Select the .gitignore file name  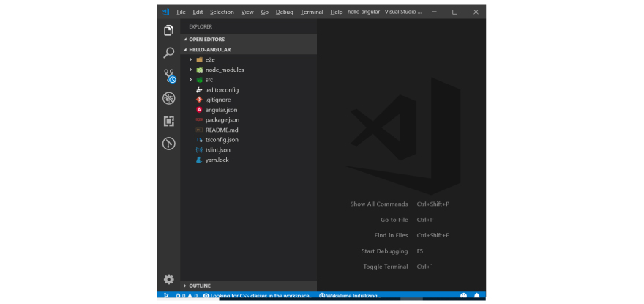tap(217, 100)
